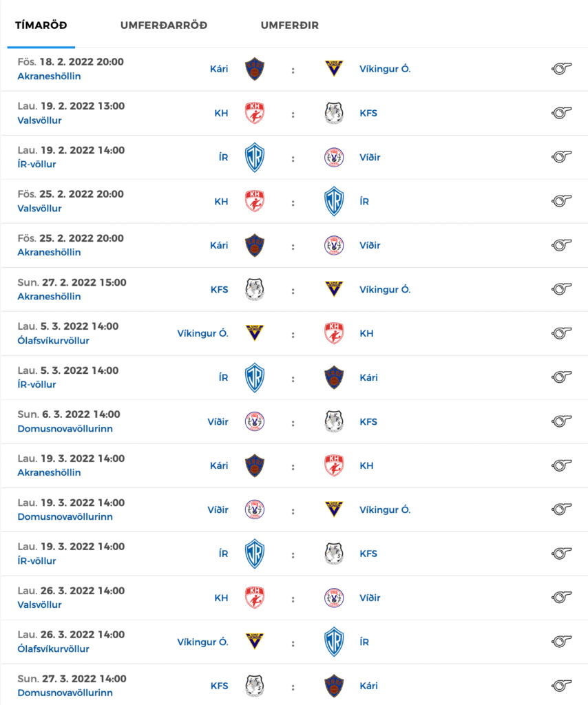Click whistle icon in KFS vs Kári row
Screen dimensions: 588x705
[x=561, y=686]
